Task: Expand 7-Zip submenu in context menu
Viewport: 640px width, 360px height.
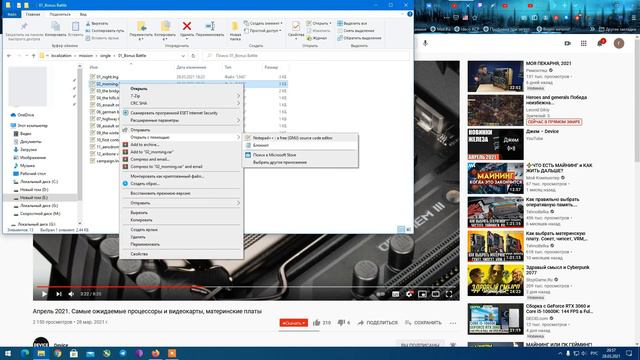Action: tap(182, 96)
